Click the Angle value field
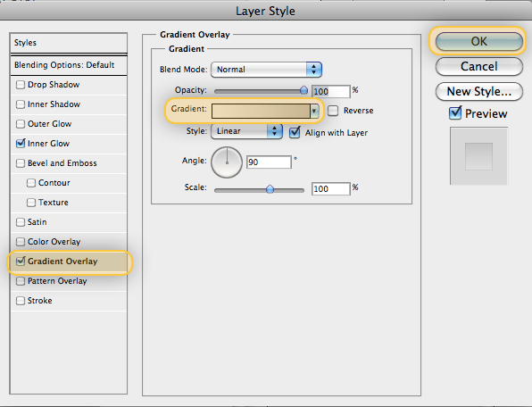Image resolution: width=532 pixels, height=407 pixels. [269, 162]
